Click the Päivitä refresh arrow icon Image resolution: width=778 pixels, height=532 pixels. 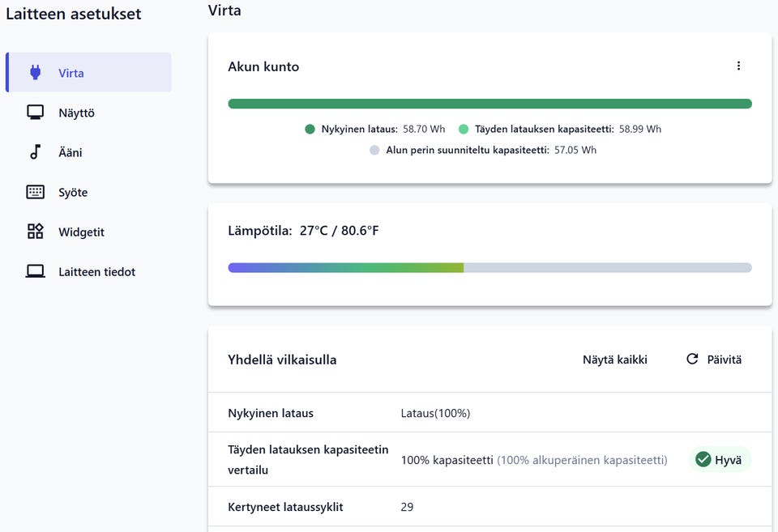click(692, 359)
